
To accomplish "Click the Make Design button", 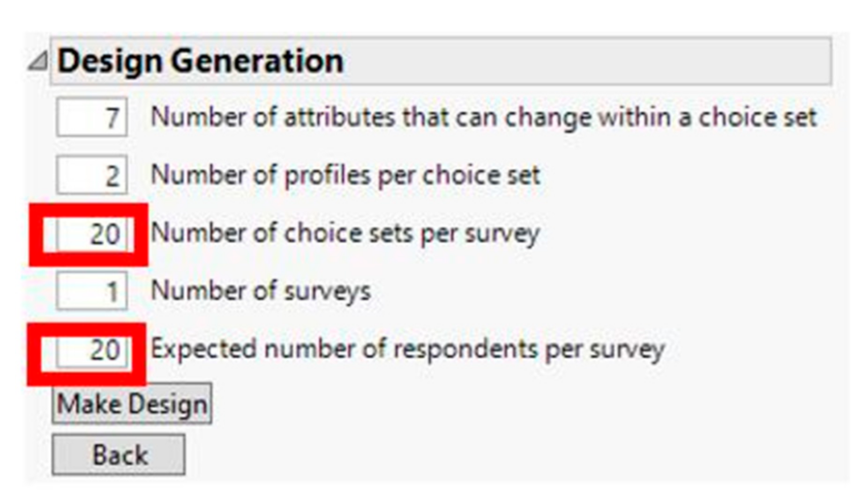I will pyautogui.click(x=132, y=404).
